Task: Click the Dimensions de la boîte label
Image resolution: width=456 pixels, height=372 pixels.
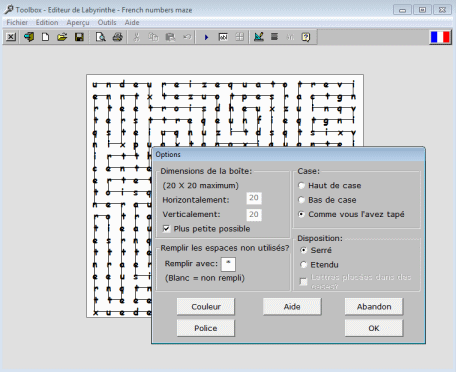Action: point(206,171)
